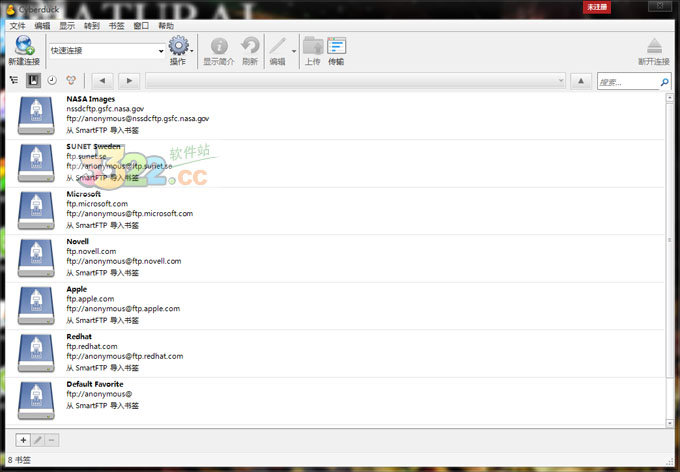Click the Edit (编辑) pencil icon
The width and height of the screenshot is (680, 472).
[278, 46]
